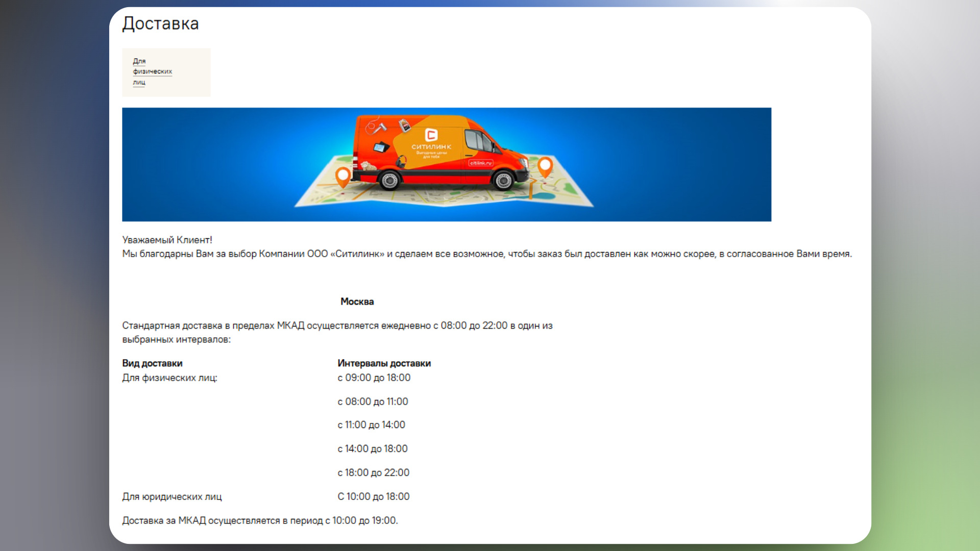Click the 'Интервалы доставки' column header
980x551 pixels.
coord(384,363)
